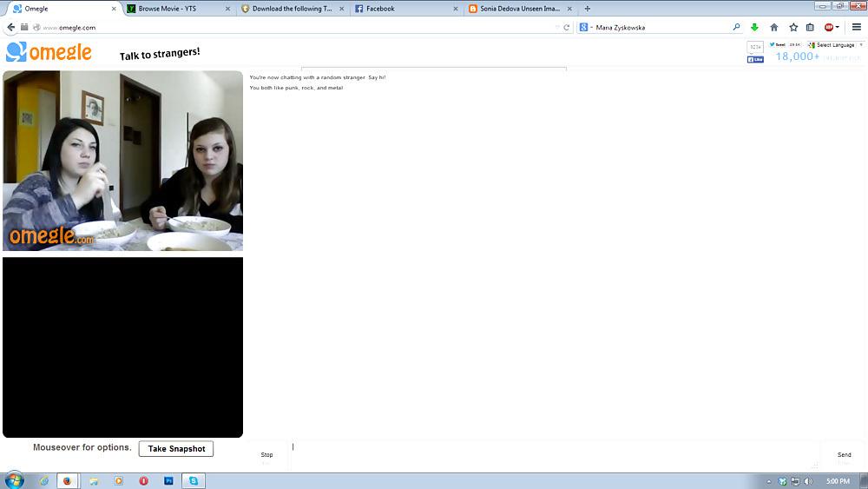Click the green downloads arrow icon

pos(754,27)
